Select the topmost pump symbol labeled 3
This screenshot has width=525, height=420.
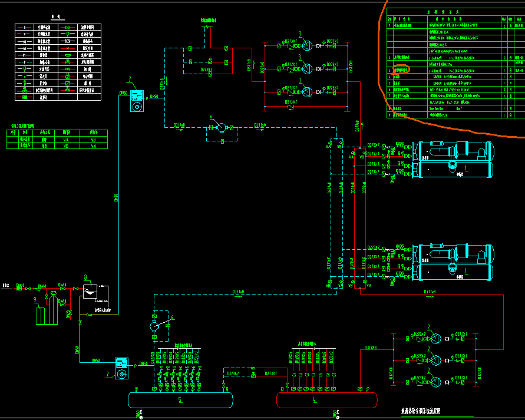(x=306, y=45)
